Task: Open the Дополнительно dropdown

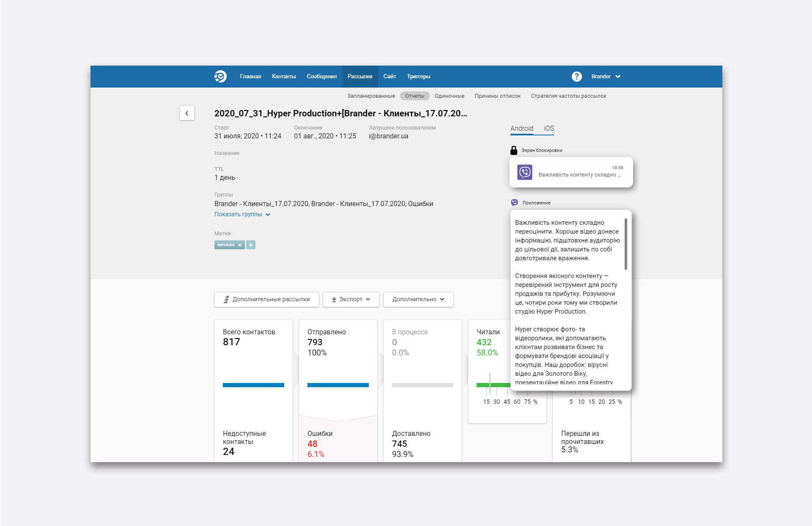Action: [x=418, y=299]
